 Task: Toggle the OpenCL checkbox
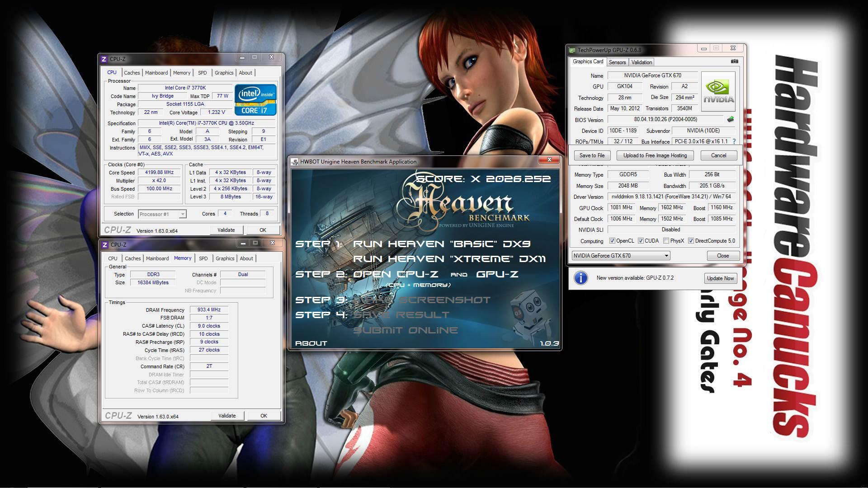612,241
